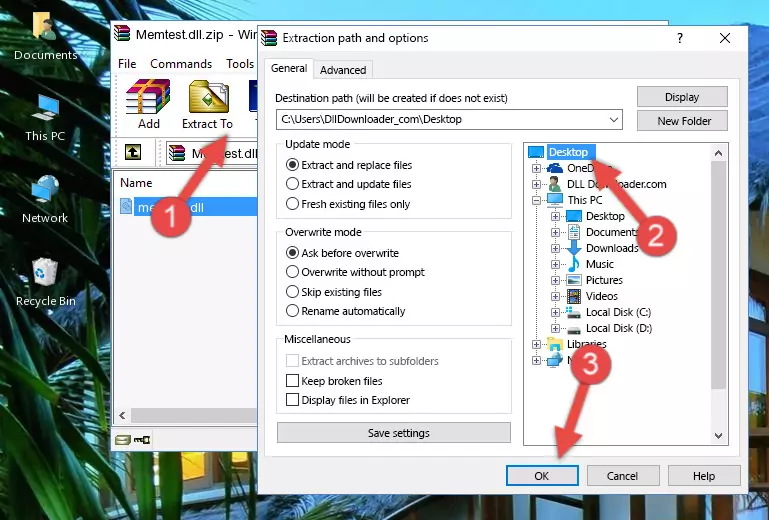Click the Videos film icon in tree
The width and height of the screenshot is (769, 520).
[574, 296]
